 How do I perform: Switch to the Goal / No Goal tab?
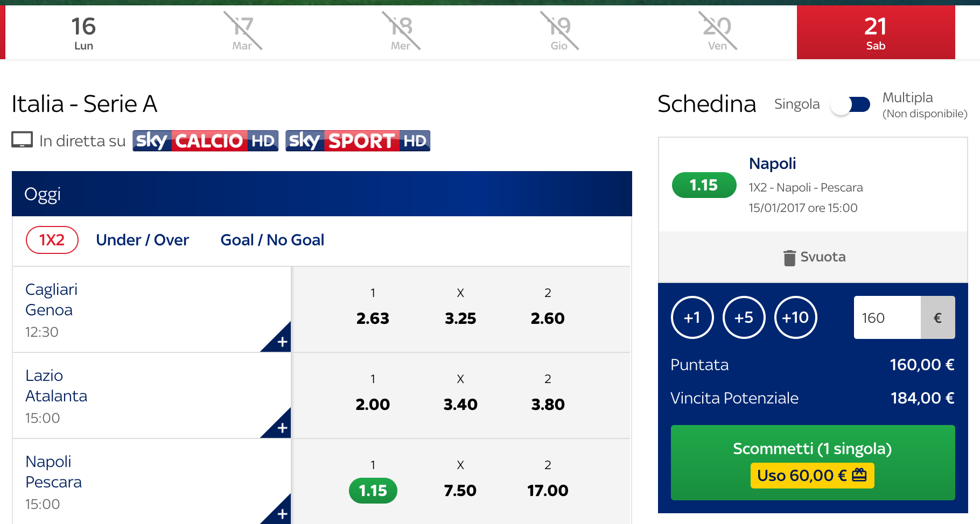[272, 240]
